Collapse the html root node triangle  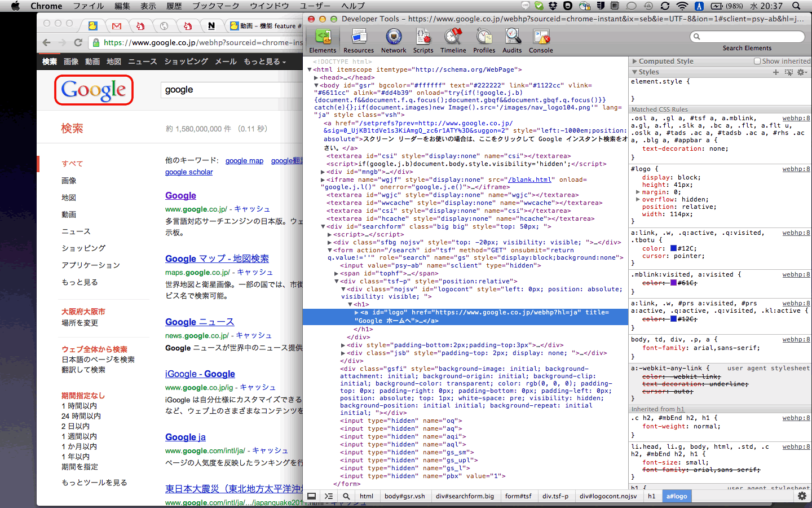tap(310, 69)
